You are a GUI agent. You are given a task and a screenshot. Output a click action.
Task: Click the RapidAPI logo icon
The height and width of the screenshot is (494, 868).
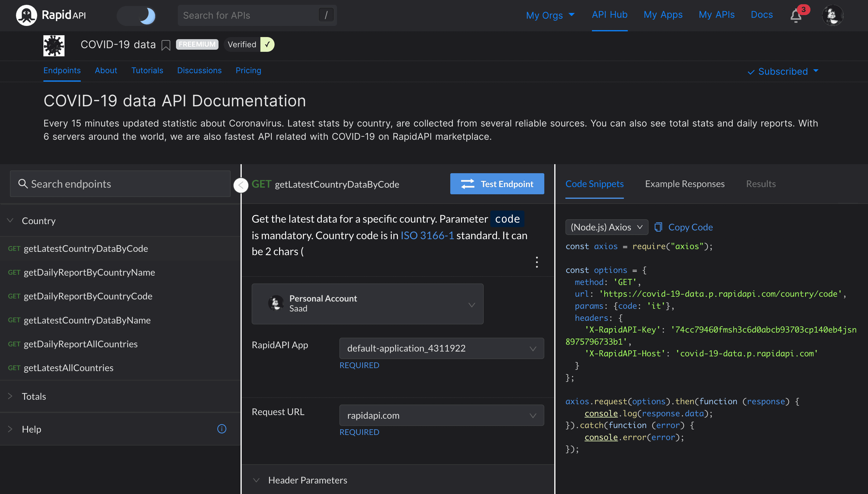point(26,15)
